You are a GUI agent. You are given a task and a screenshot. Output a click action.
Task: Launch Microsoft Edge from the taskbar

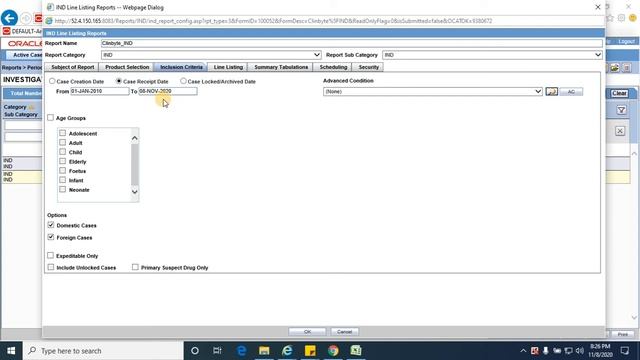[241, 351]
